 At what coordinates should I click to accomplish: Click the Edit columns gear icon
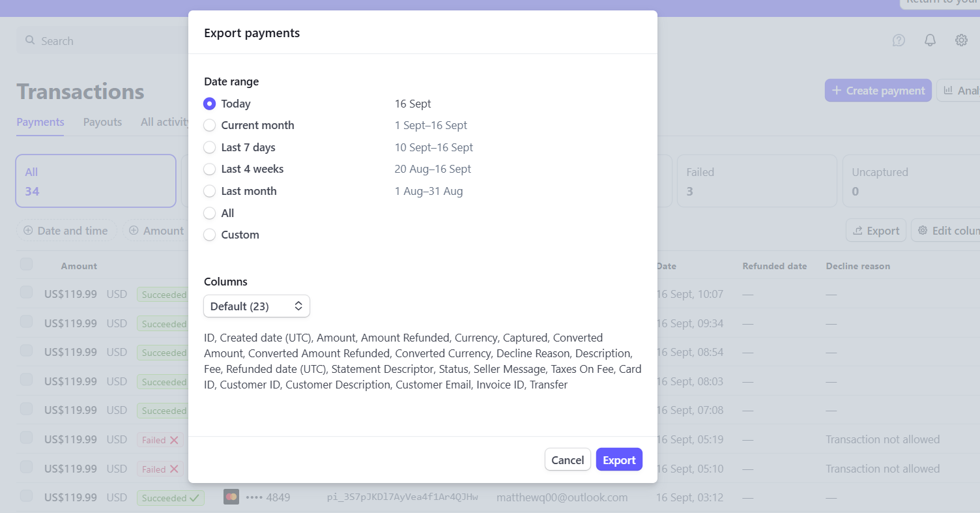coord(923,231)
